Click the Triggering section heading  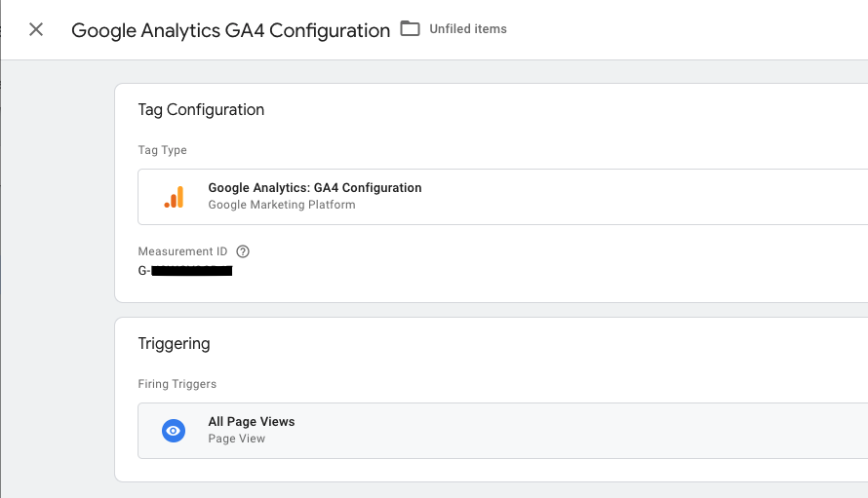(x=174, y=344)
